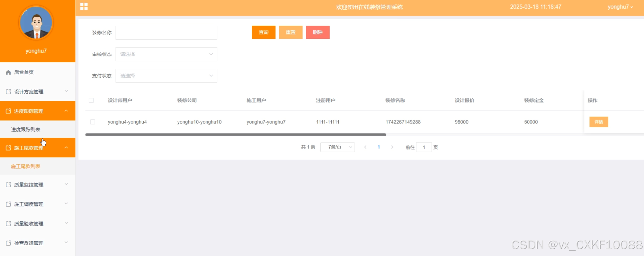
Task: Click the yonghu7-yonghu7 table cell
Action: (266, 122)
